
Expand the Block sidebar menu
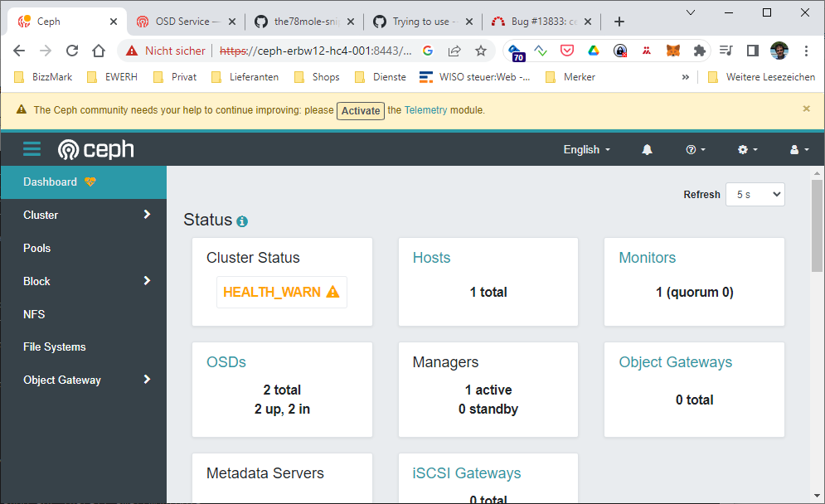pos(84,281)
